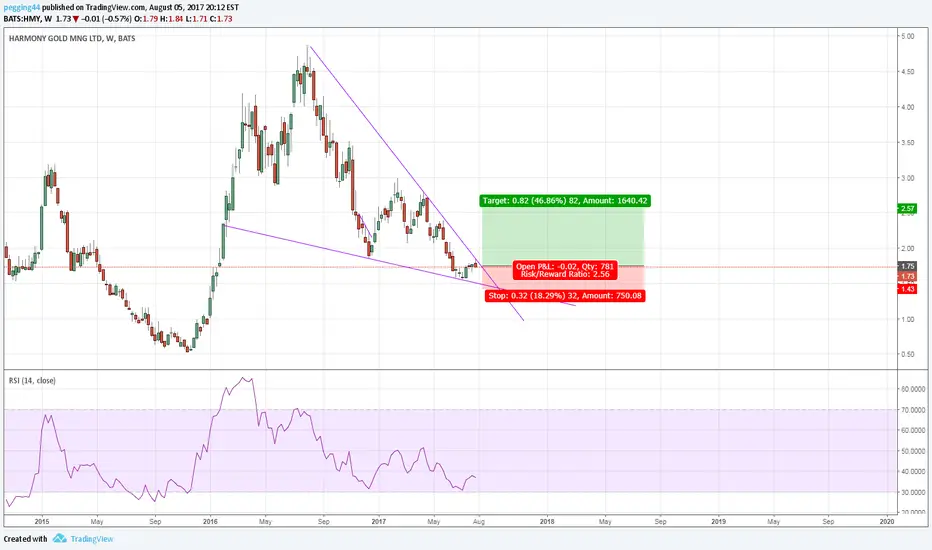The height and width of the screenshot is (550, 932).
Task: Click the 0.50 price scale label
Action: [907, 354]
